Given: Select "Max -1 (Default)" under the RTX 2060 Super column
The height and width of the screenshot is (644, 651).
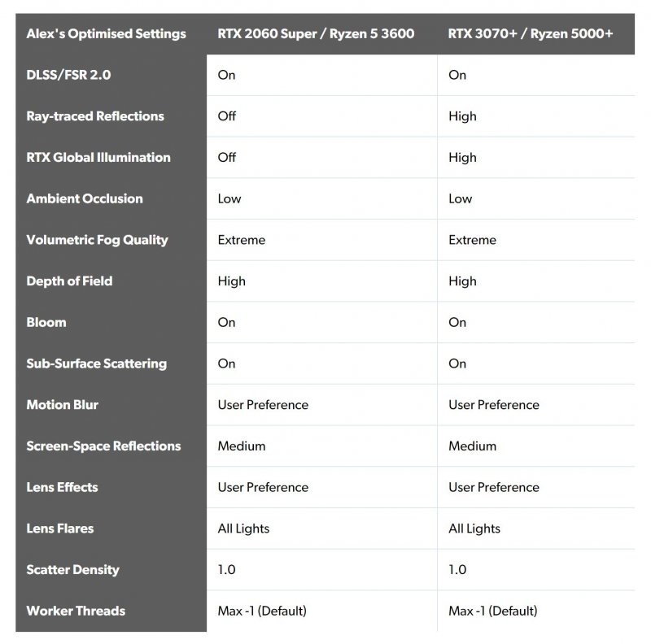Looking at the screenshot, I should [x=262, y=611].
